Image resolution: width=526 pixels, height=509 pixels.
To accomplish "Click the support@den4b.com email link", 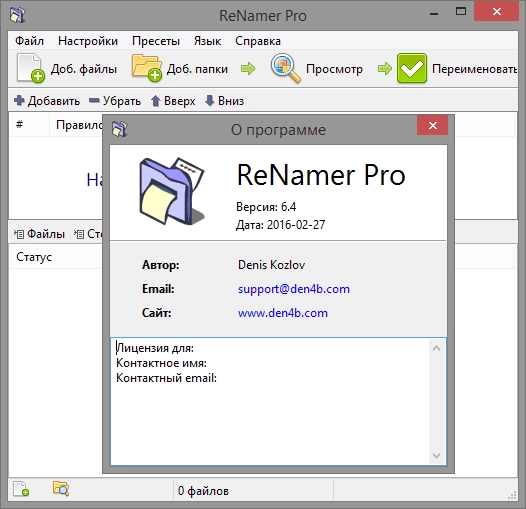I will (x=294, y=289).
